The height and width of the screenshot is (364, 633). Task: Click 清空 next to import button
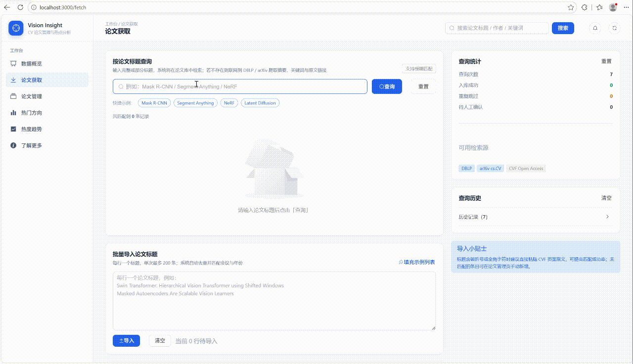click(160, 341)
